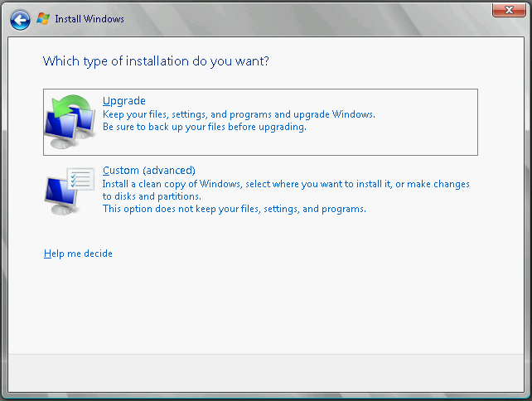The height and width of the screenshot is (401, 532).
Task: Click 'to disks and partitions' text line
Action: coord(152,196)
